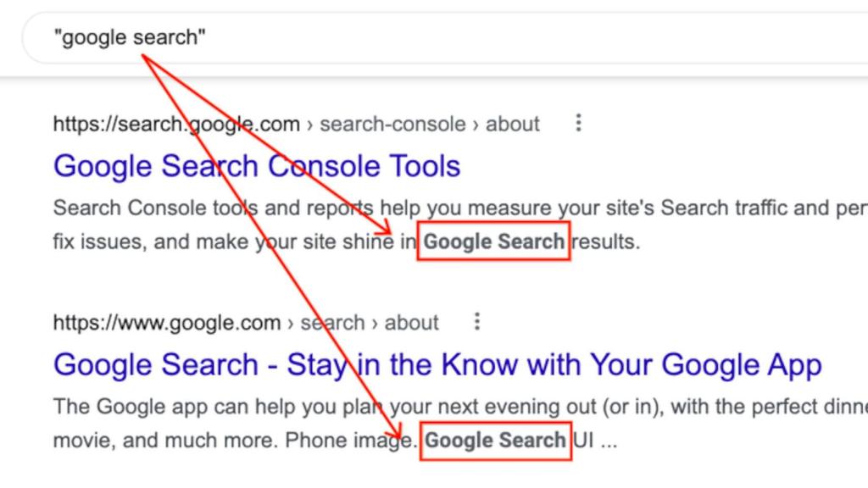Select the "search-console" breadcrumb segment
868x488 pixels.
click(x=392, y=124)
